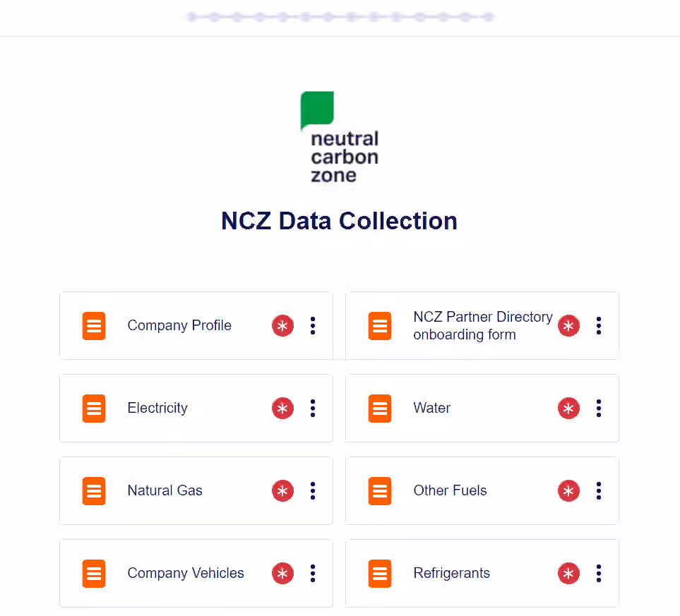
Task: Click the NCZ Data Collection heading
Action: pyautogui.click(x=339, y=221)
